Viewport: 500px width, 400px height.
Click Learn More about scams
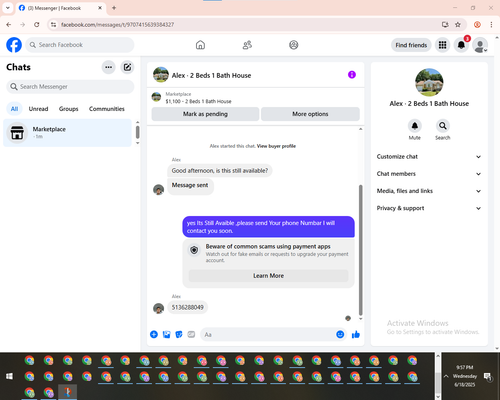coord(268,276)
